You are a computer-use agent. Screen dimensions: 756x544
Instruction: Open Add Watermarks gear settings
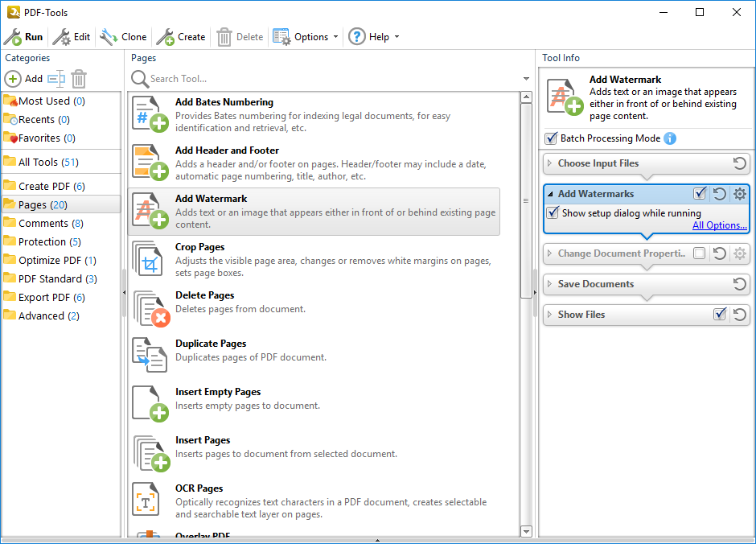(x=740, y=194)
